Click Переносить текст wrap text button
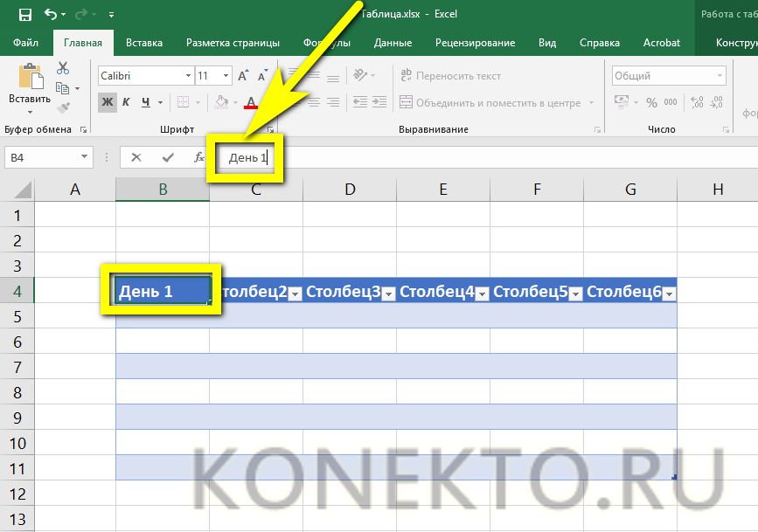 click(x=450, y=76)
